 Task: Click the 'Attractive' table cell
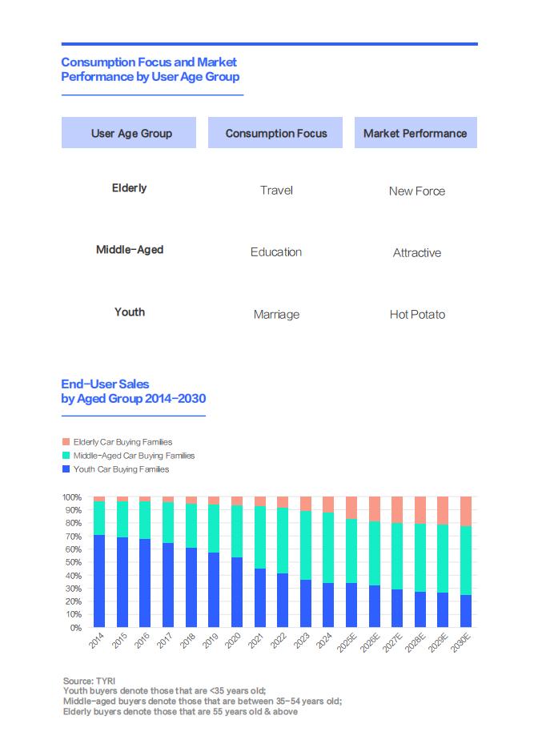click(x=417, y=252)
